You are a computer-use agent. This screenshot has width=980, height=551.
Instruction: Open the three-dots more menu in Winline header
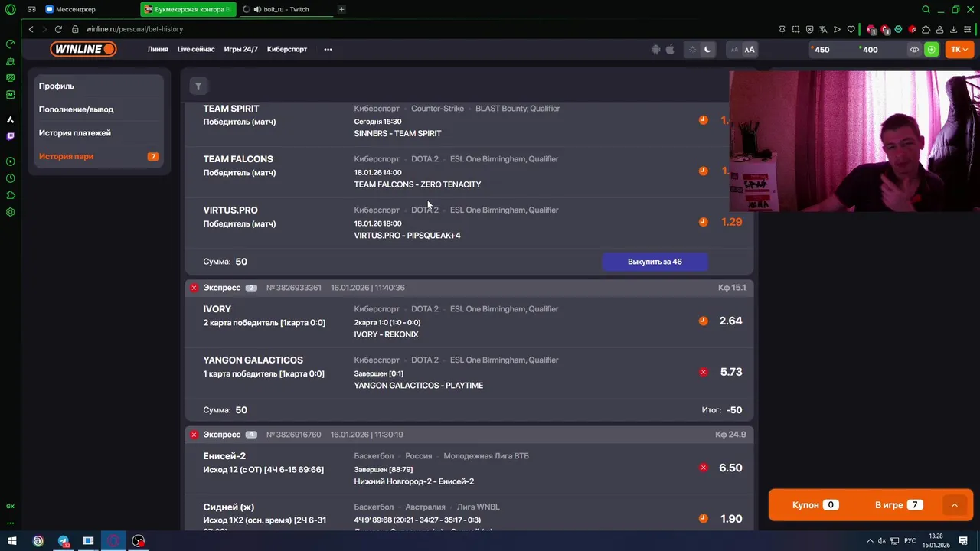point(328,50)
